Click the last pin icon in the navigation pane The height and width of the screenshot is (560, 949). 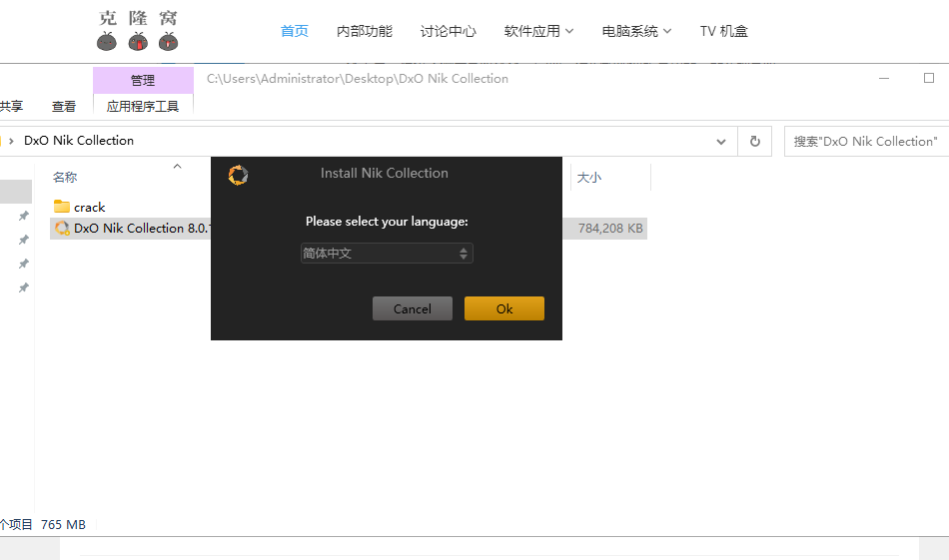coord(23,287)
